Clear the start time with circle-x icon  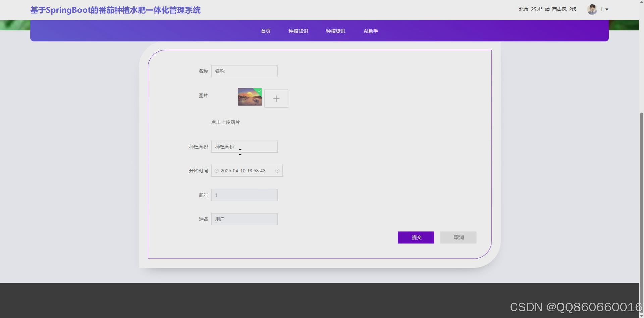[x=277, y=171]
